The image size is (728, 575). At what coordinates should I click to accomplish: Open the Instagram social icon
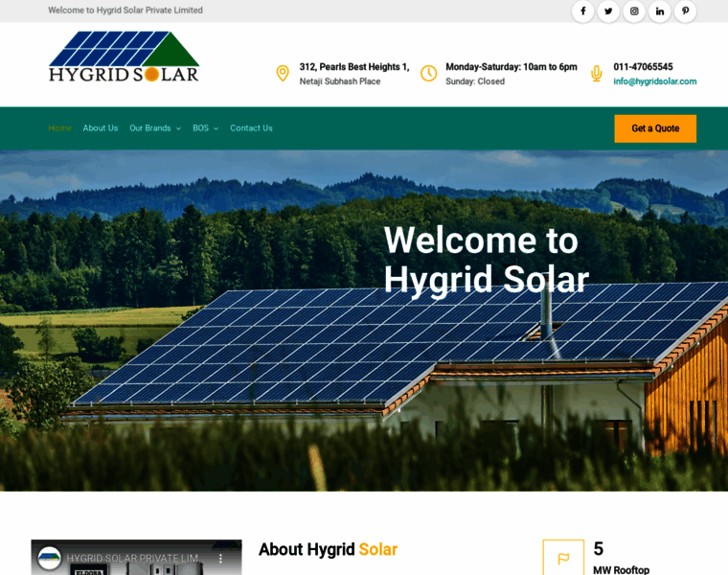[x=634, y=11]
